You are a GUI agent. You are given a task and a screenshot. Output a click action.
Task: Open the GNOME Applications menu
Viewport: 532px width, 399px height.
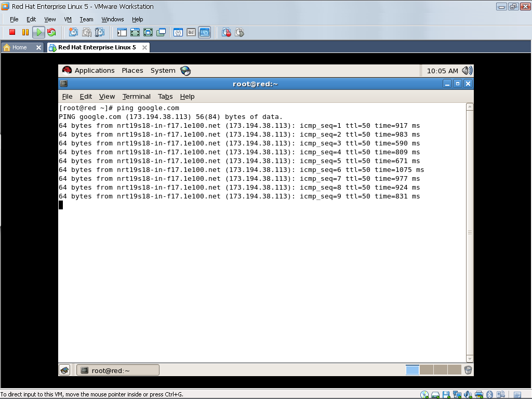click(x=95, y=71)
